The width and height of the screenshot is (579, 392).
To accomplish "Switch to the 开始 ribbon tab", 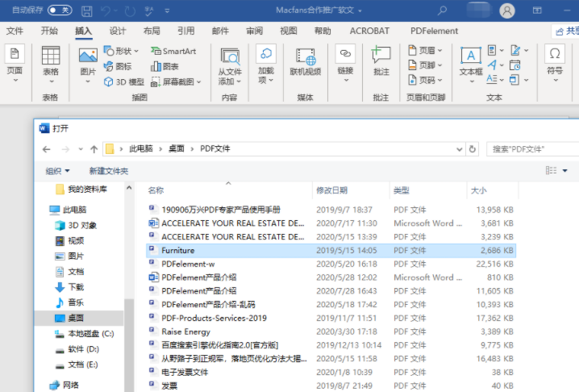I will coord(49,31).
